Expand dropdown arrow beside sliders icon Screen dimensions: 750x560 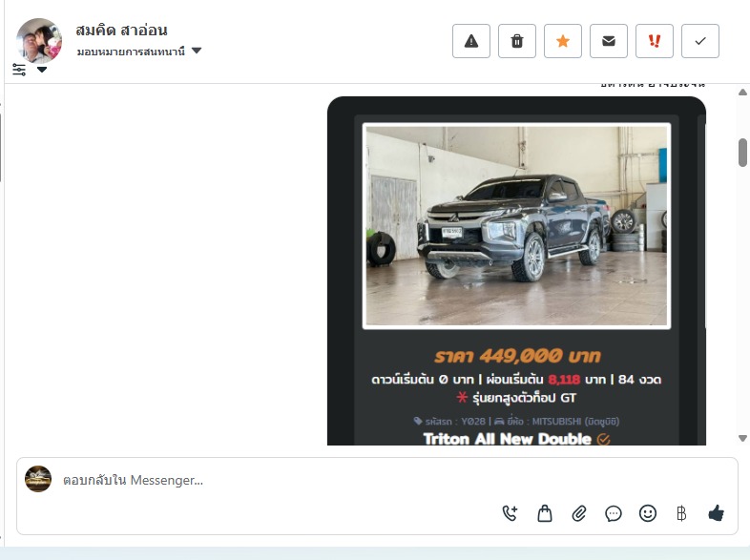pos(42,70)
